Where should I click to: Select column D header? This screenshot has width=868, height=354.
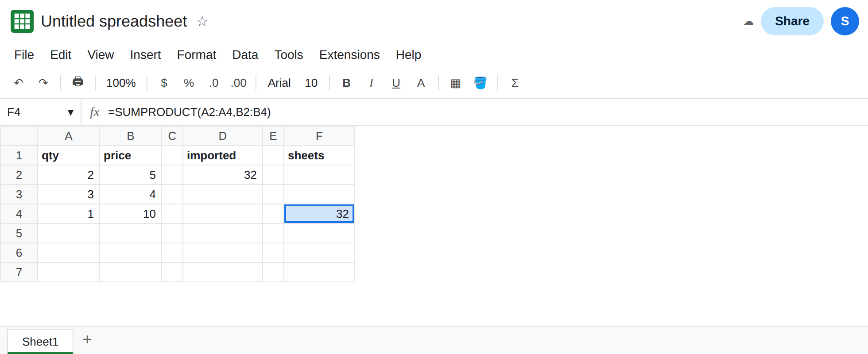pyautogui.click(x=223, y=136)
